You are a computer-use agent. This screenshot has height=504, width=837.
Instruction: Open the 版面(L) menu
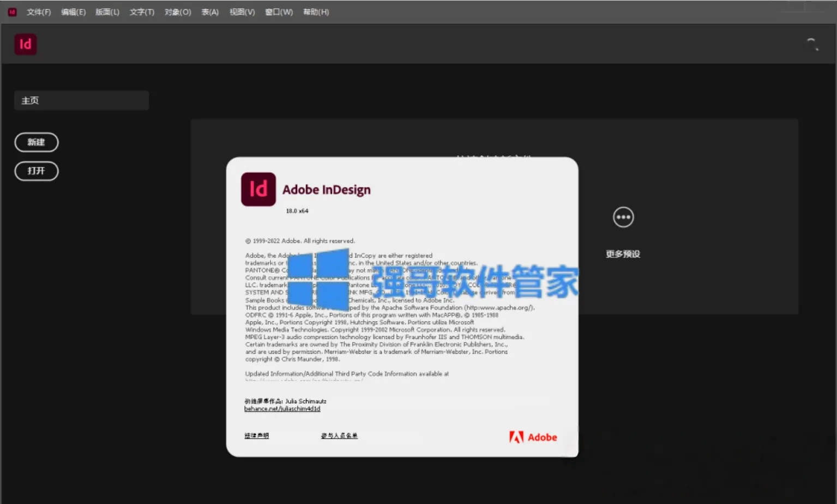pos(107,12)
